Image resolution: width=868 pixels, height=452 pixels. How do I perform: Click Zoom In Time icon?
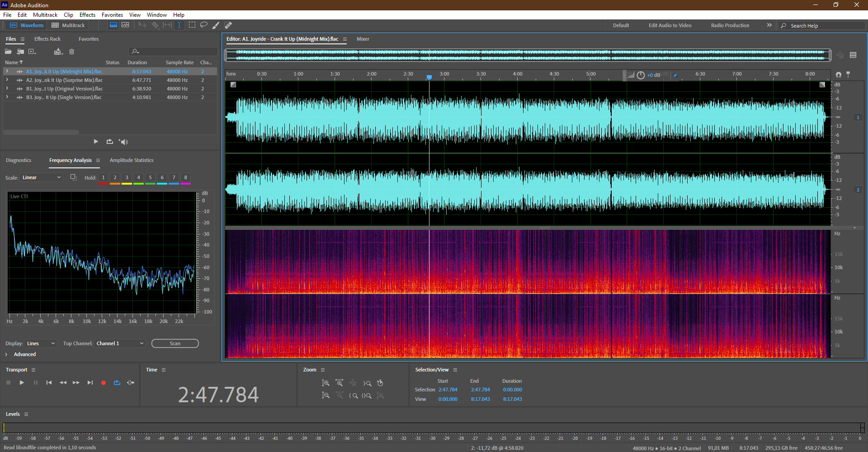[339, 383]
